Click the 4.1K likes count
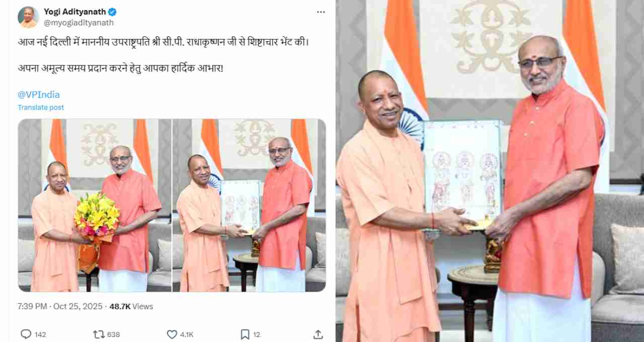 coord(187,334)
